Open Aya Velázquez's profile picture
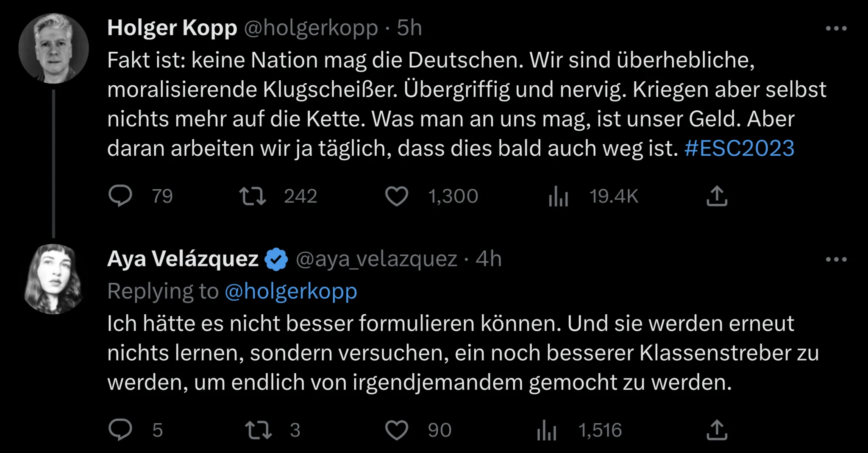The width and height of the screenshot is (868, 453). 53,279
